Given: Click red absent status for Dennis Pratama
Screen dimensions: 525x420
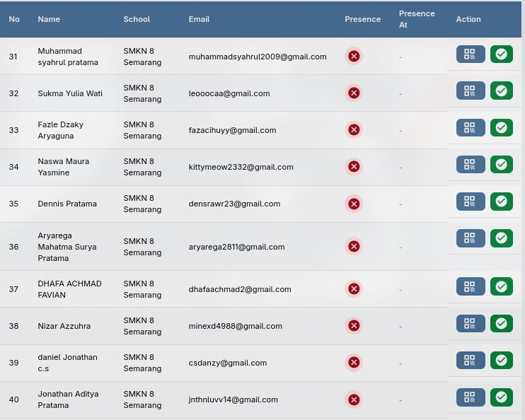Looking at the screenshot, I should pyautogui.click(x=354, y=204).
